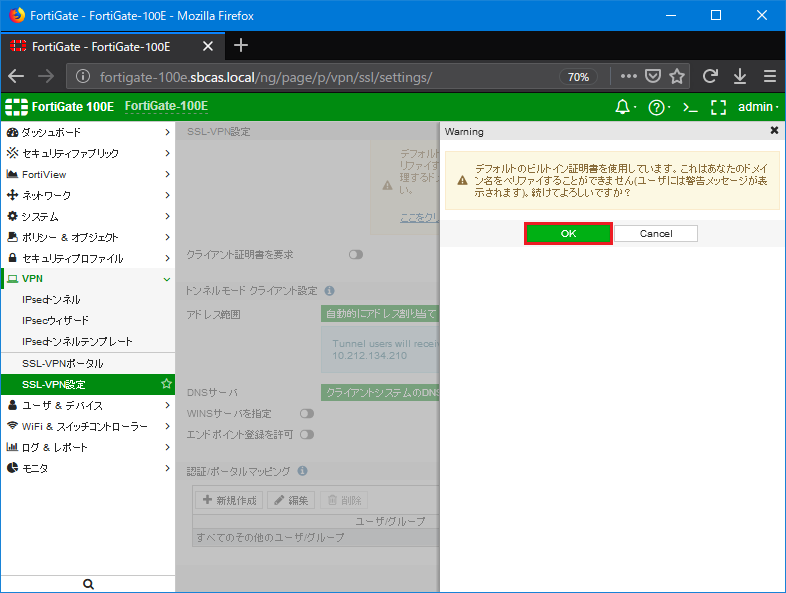Toggle エンドポイント登録を許可 switch
Viewport: 786px width, 593px height.
pos(307,435)
